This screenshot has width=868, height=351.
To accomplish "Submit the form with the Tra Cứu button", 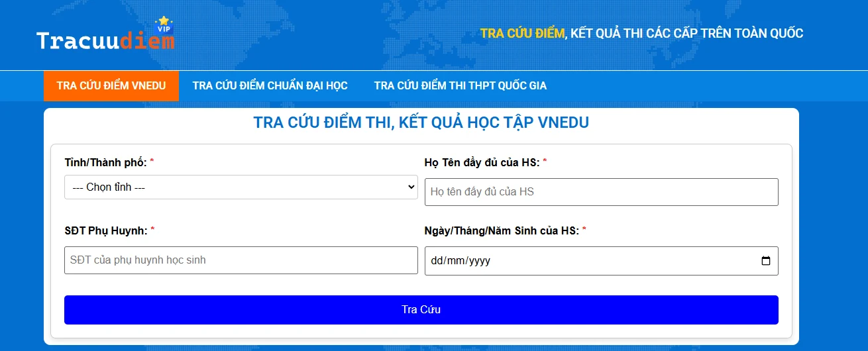I will tap(421, 310).
